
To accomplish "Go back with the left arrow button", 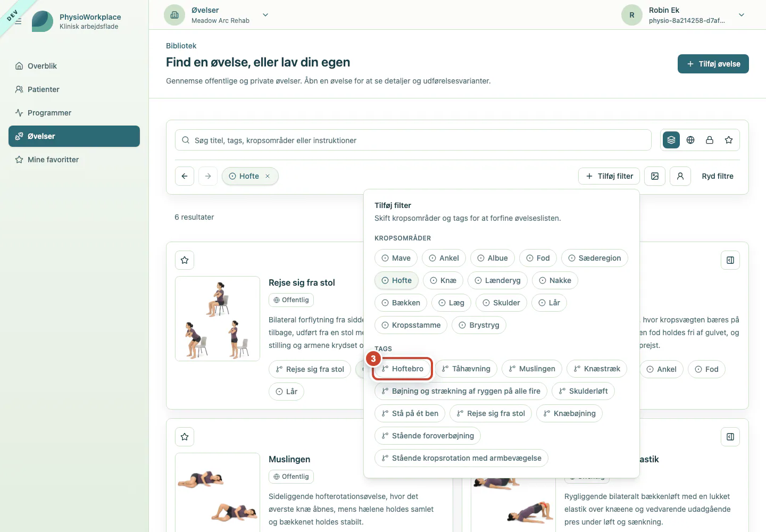I will [x=185, y=176].
